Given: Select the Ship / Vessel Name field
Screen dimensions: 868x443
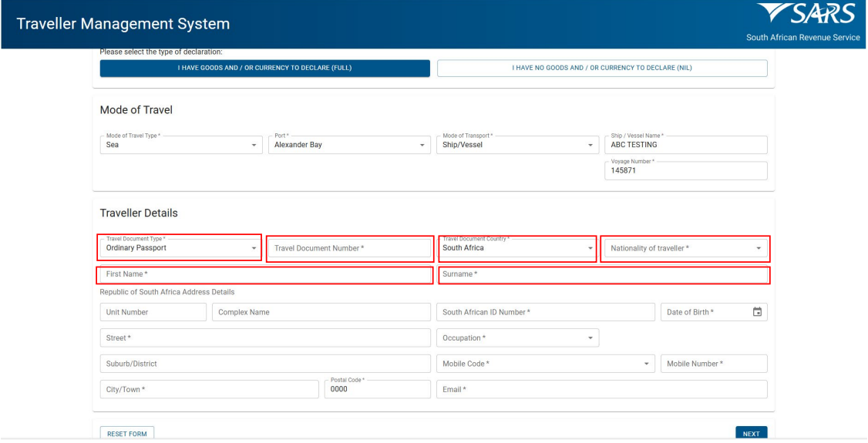Looking at the screenshot, I should (x=686, y=145).
